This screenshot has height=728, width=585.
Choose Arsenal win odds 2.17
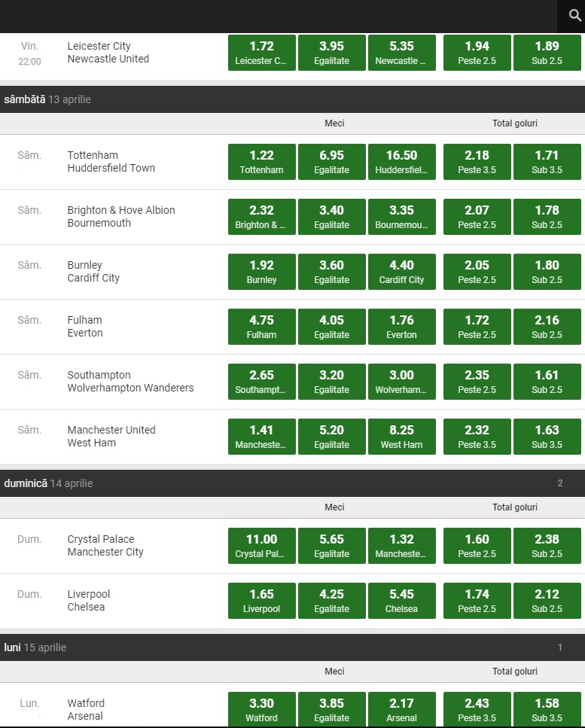(401, 710)
